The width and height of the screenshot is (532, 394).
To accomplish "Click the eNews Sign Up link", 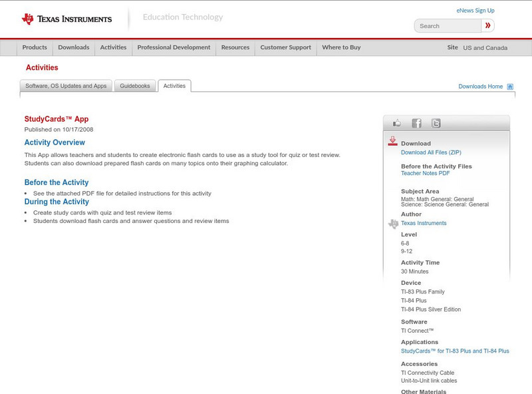I will pyautogui.click(x=475, y=9).
